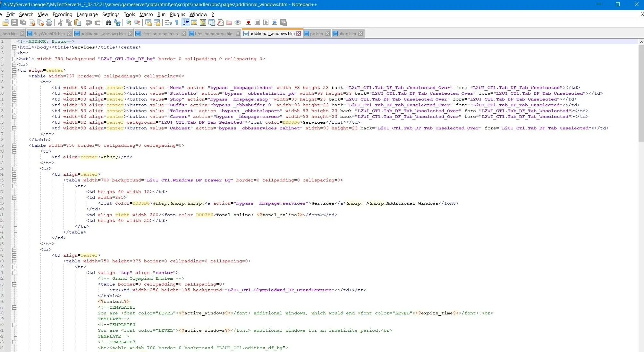
Task: Click the Open file toolbar icon
Action: [x=6, y=22]
